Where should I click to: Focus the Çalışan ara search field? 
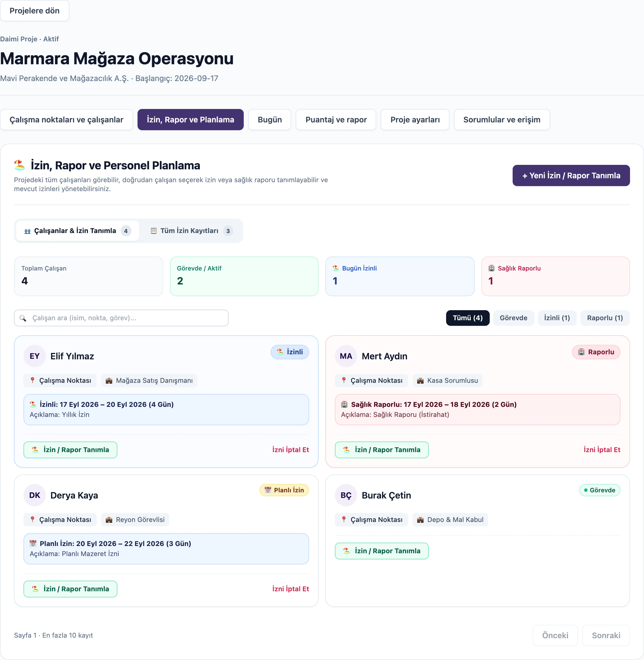click(x=121, y=318)
